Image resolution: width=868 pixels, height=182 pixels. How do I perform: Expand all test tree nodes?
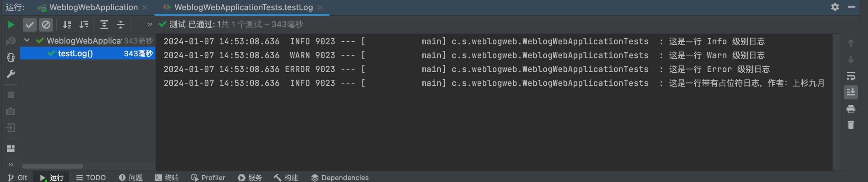(104, 25)
